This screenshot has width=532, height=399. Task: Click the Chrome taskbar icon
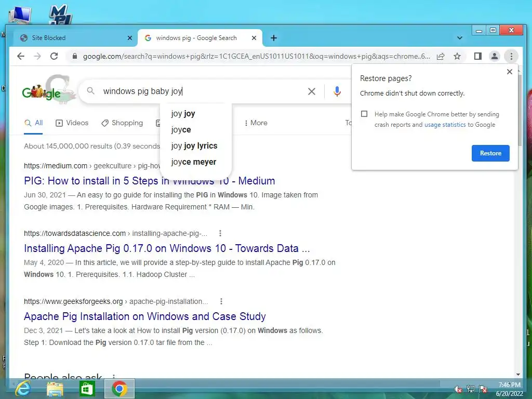[119, 389]
